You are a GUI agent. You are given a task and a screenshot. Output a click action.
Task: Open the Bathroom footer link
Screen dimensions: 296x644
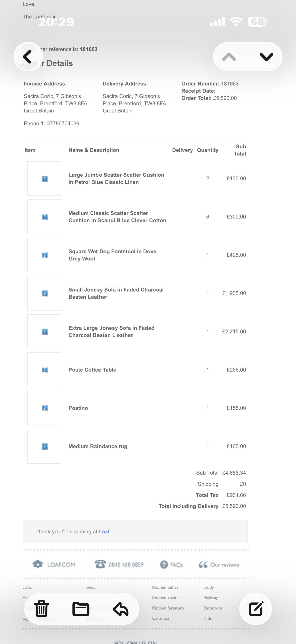[x=213, y=608]
